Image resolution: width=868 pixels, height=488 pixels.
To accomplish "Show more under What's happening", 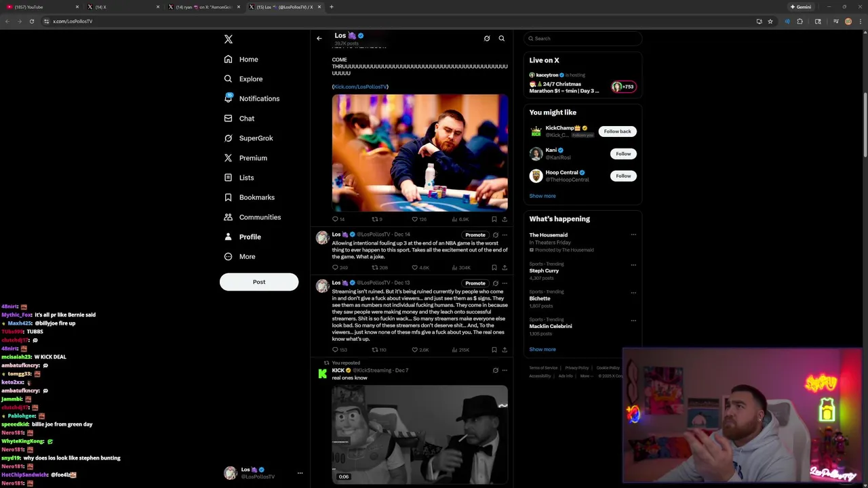I will [x=542, y=349].
